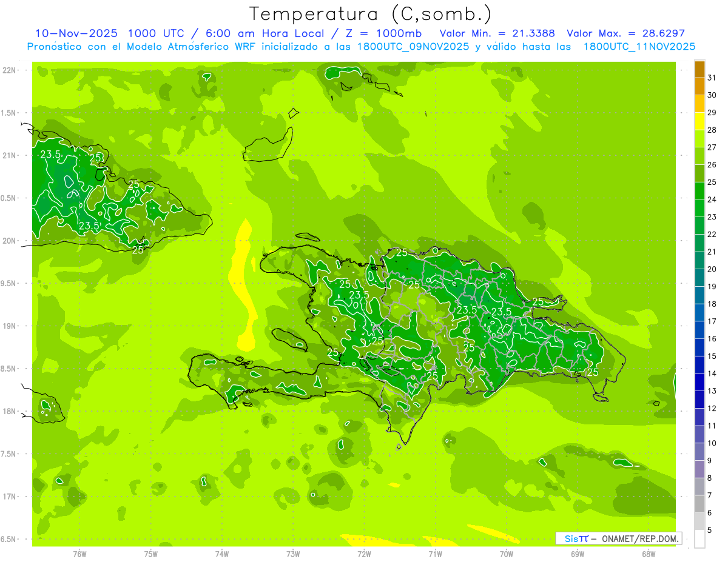Image resolution: width=728 pixels, height=562 pixels.
Task: Click the '73W' longitude axis label
Action: [293, 554]
